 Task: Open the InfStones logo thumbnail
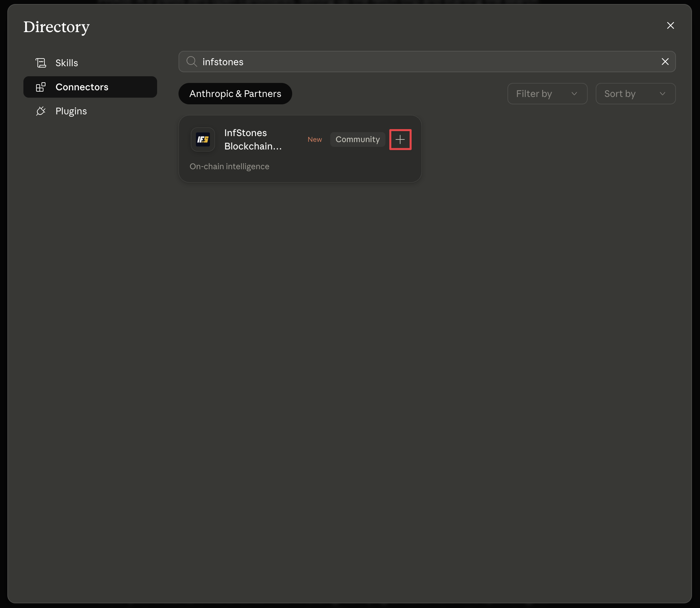tap(203, 139)
